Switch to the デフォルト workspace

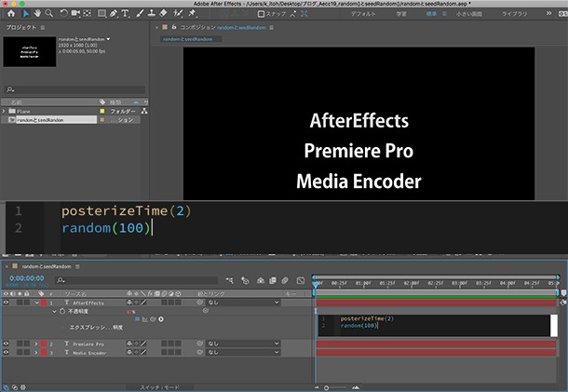[363, 14]
